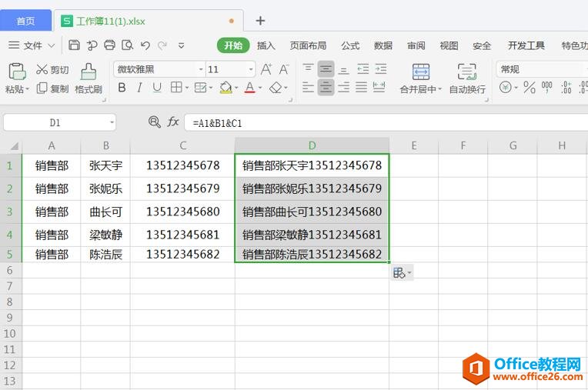588x390 pixels.
Task: Click the Save icon in quick toolbar
Action: pyautogui.click(x=74, y=45)
